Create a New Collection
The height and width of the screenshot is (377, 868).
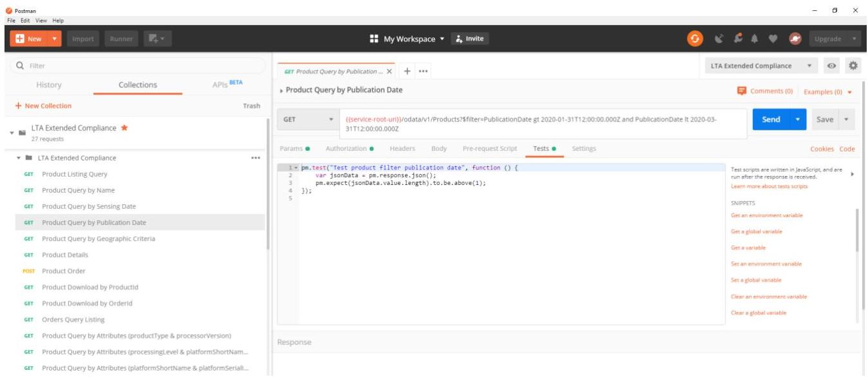[42, 106]
